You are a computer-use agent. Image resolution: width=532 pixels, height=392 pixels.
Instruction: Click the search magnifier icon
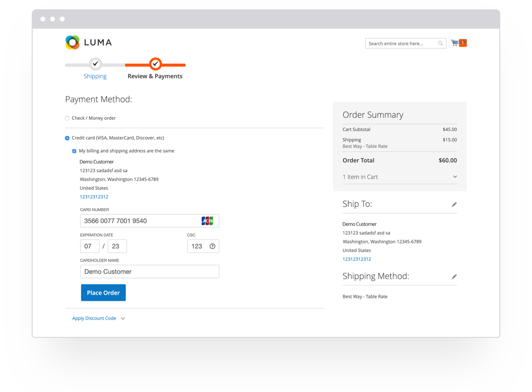pos(440,43)
